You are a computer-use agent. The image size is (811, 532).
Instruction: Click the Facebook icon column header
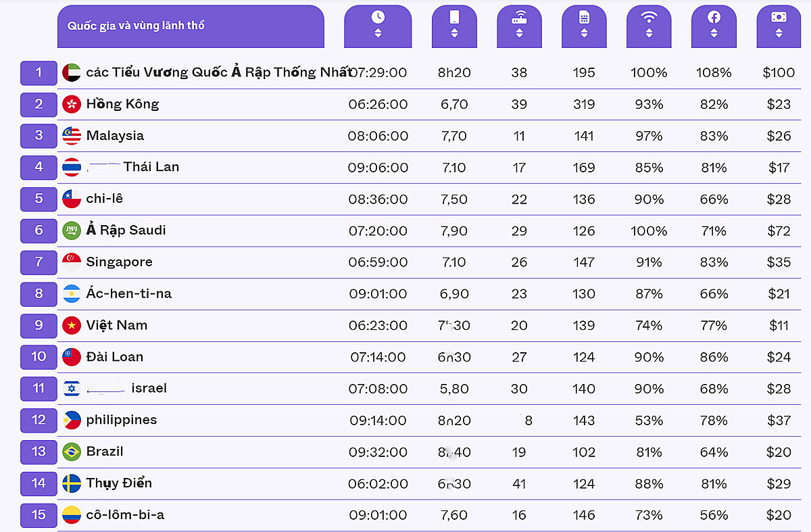click(x=714, y=17)
